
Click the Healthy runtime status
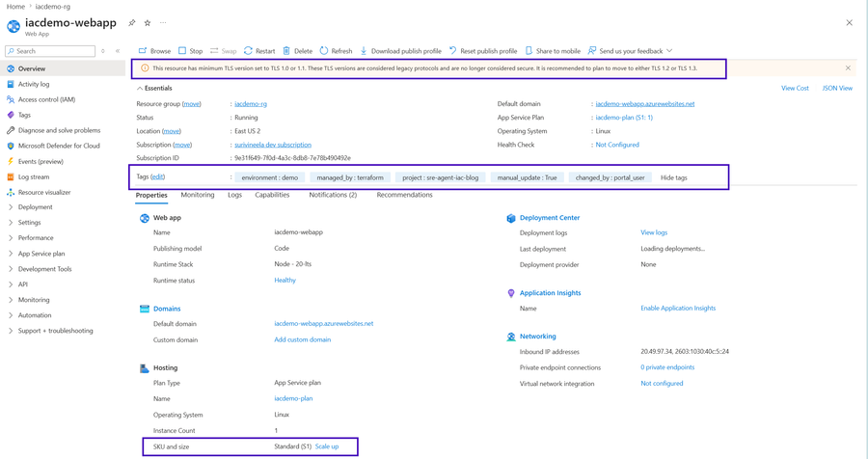[x=285, y=281]
